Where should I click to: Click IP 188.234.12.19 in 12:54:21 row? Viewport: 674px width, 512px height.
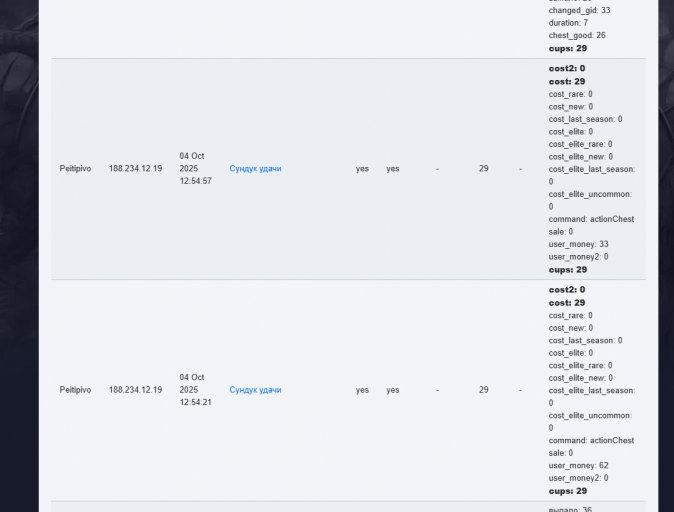[x=135, y=390]
